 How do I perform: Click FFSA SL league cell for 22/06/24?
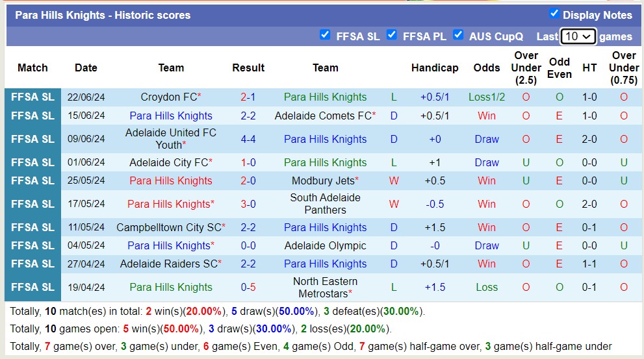click(32, 97)
